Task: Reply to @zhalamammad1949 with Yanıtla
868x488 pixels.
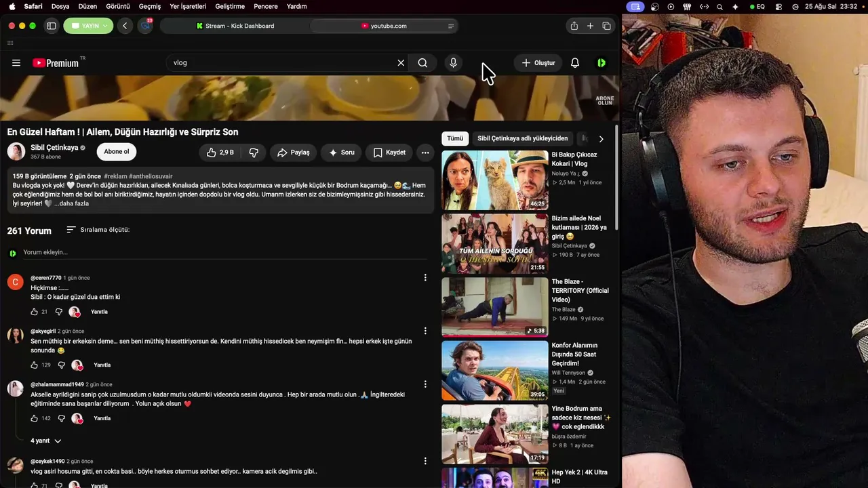Action: coord(102,418)
